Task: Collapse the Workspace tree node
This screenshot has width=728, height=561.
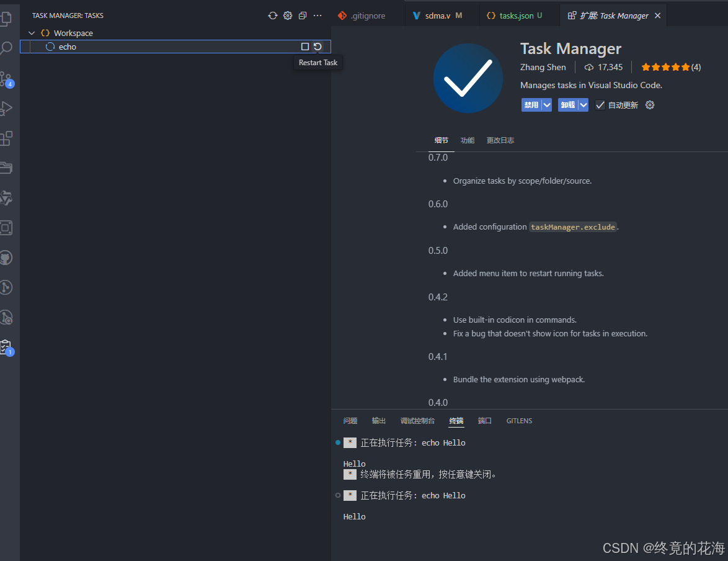Action: pos(32,33)
